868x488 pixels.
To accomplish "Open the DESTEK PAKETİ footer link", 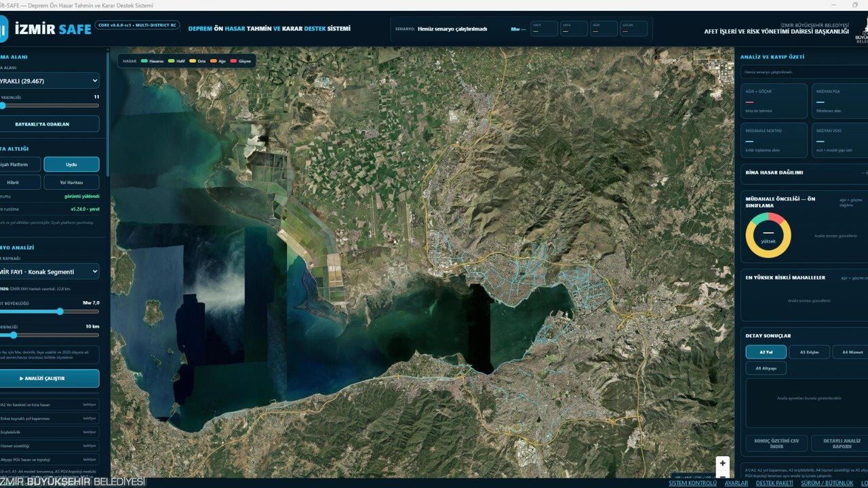I will click(774, 483).
